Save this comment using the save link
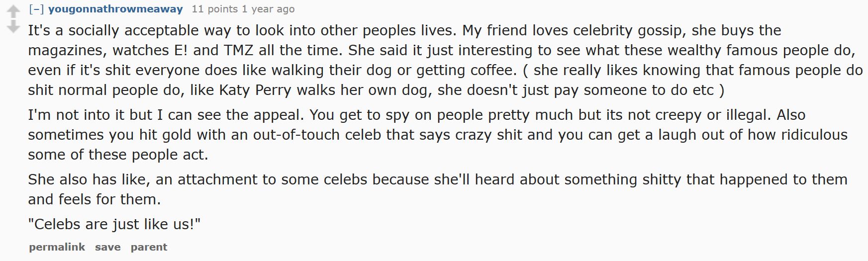Image resolution: width=868 pixels, height=261 pixels. pyautogui.click(x=108, y=247)
